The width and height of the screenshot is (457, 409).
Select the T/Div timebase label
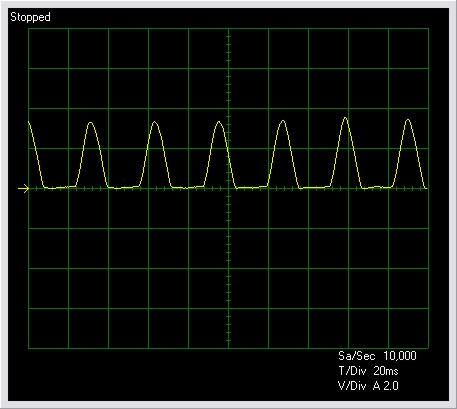pyautogui.click(x=352, y=371)
